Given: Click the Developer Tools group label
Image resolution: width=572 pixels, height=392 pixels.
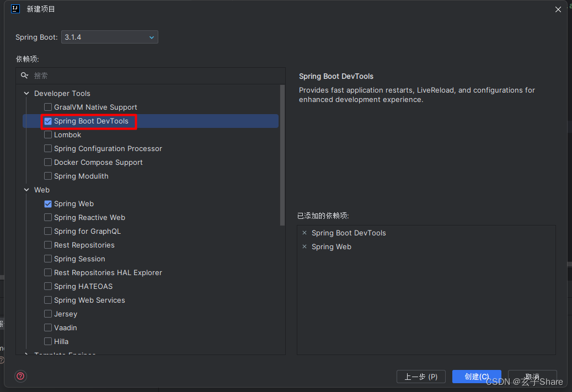Looking at the screenshot, I should [62, 93].
